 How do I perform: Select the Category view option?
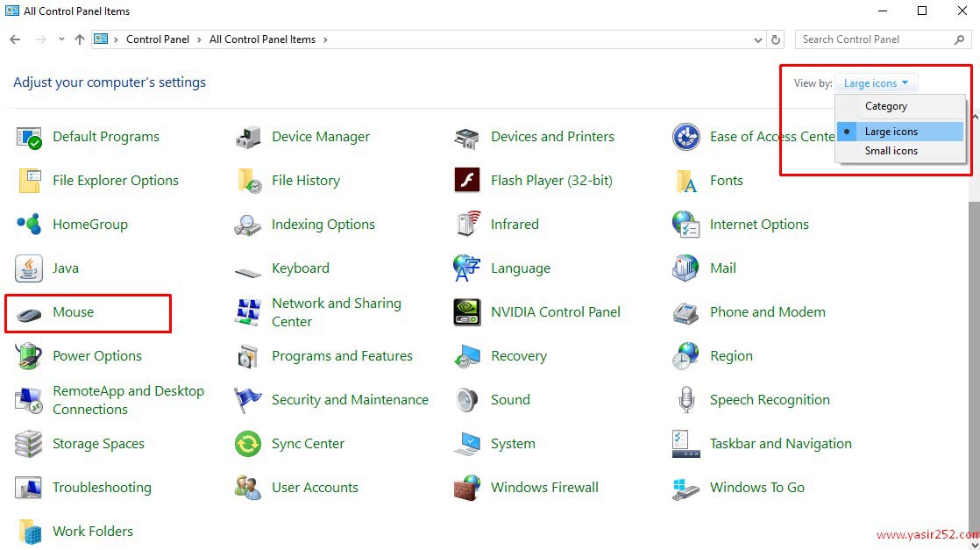click(885, 105)
